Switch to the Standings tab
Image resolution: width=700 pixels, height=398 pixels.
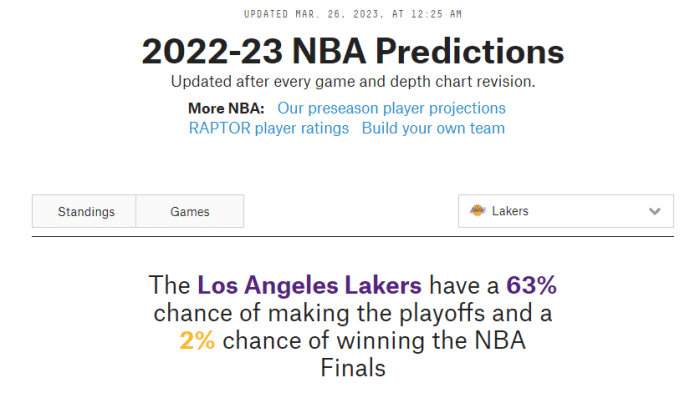pos(84,211)
